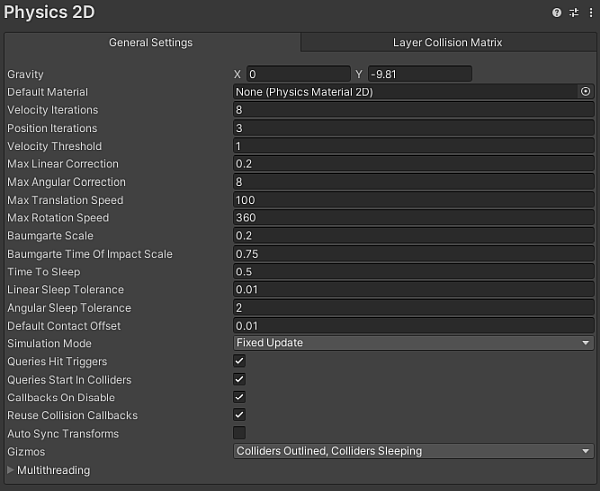Click the Gravity Y value field
600x491 pixels.
418,74
